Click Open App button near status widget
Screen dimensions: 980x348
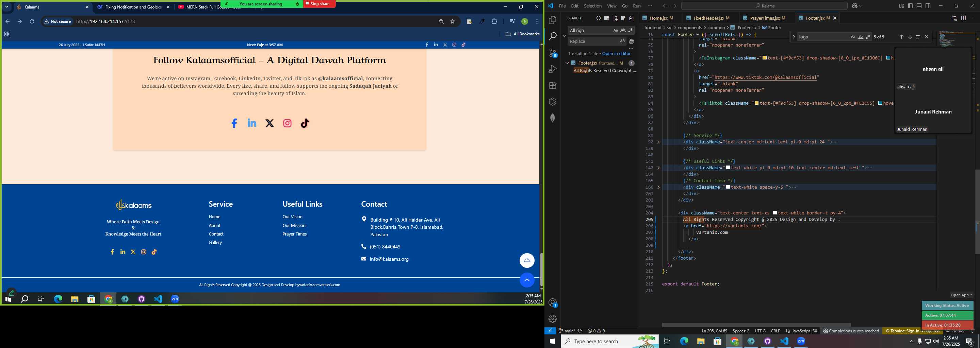click(961, 295)
